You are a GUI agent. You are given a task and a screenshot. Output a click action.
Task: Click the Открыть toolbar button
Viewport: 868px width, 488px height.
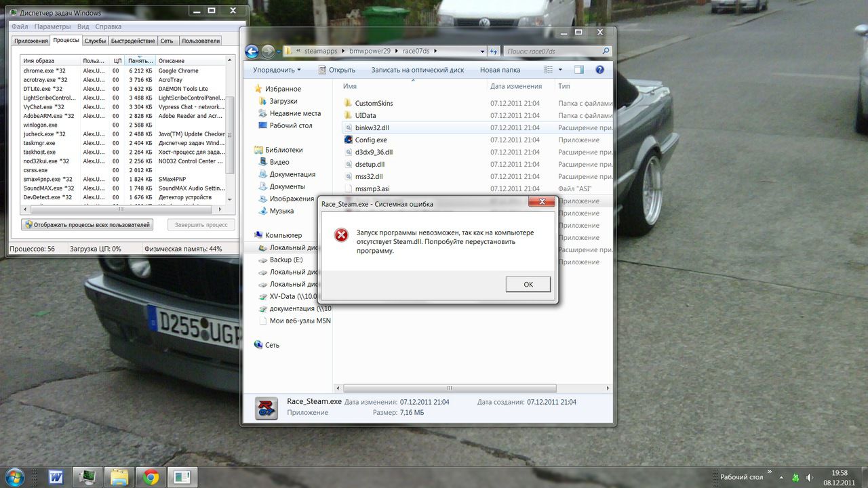(x=336, y=70)
